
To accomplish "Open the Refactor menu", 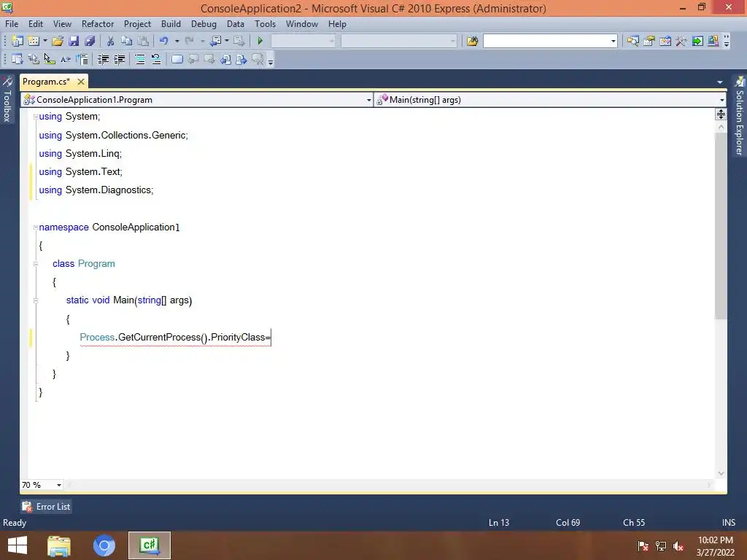I will coord(98,24).
